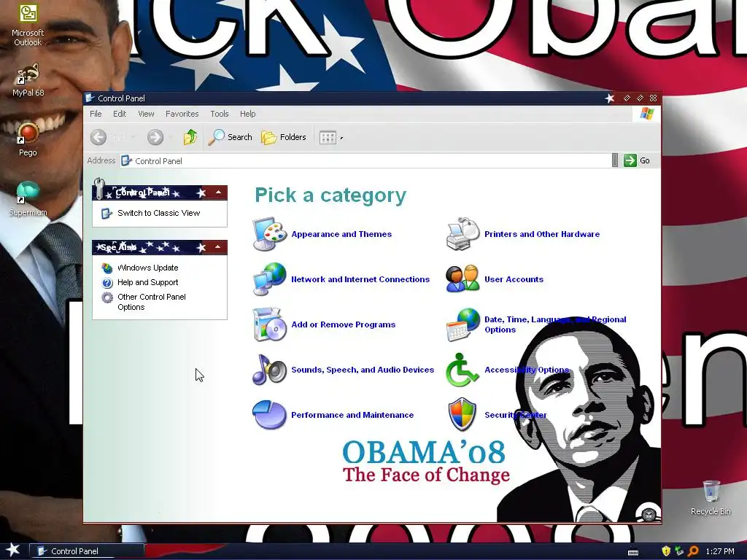The image size is (747, 560).
Task: Select the Recycle Bin icon
Action: click(711, 497)
